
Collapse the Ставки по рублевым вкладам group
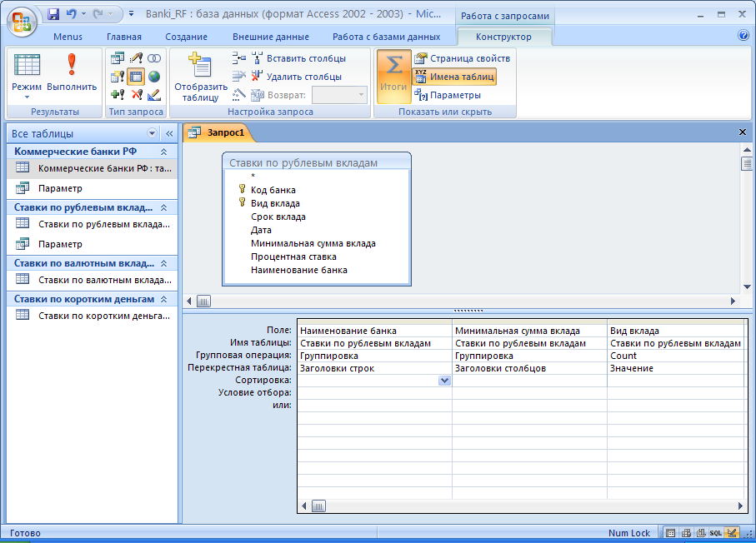pos(164,207)
